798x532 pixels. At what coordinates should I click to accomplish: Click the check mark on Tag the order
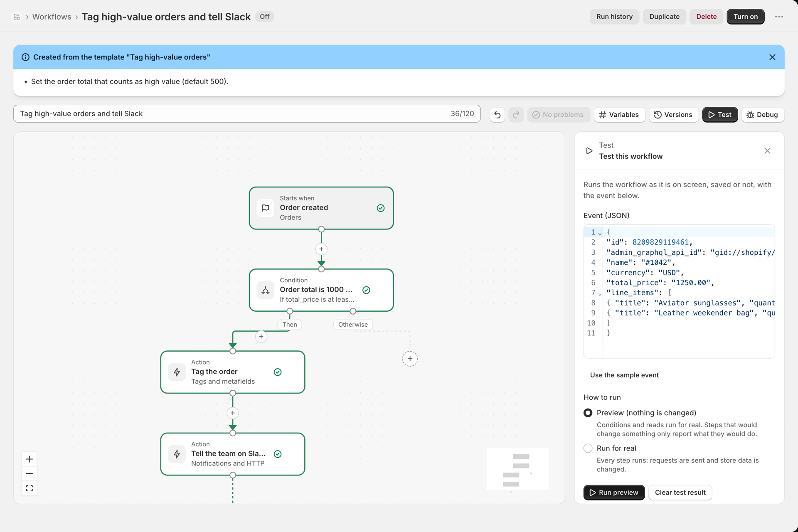[x=278, y=372]
